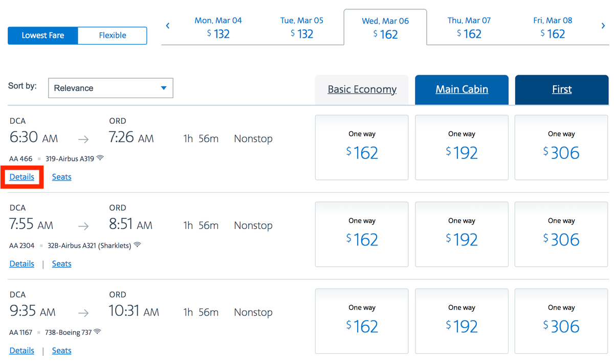Select the Lowest Fare option

click(42, 35)
